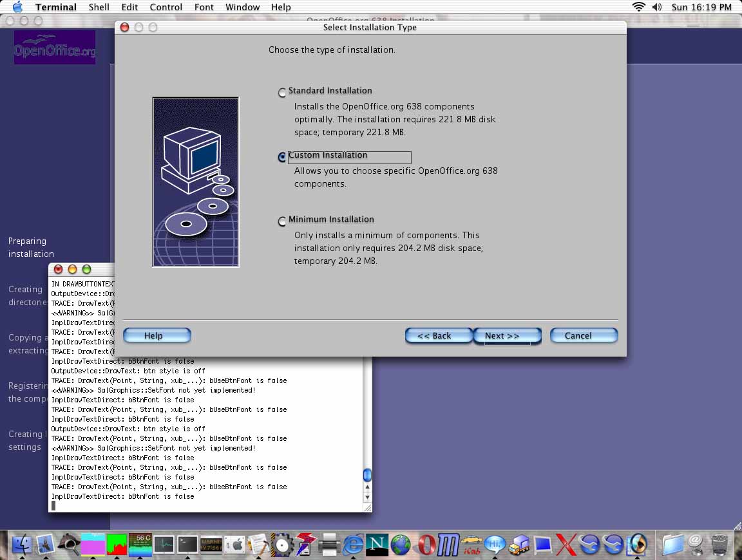This screenshot has width=742, height=560.
Task: Open the blue display screen dock icon
Action: (x=542, y=545)
